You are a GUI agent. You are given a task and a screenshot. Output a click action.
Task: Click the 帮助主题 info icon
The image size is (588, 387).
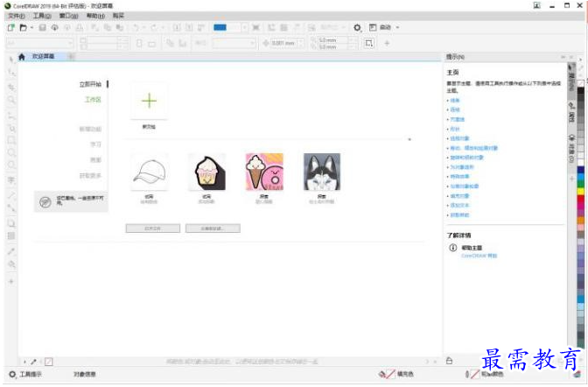[x=453, y=248]
